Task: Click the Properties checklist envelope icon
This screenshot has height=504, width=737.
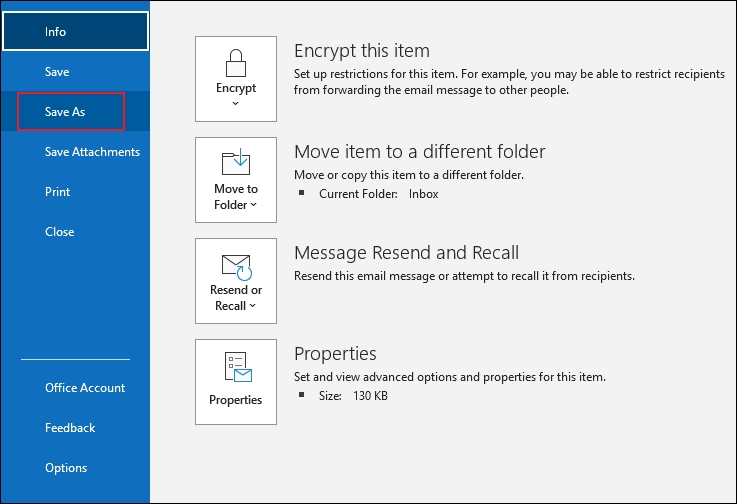Action: tap(236, 368)
